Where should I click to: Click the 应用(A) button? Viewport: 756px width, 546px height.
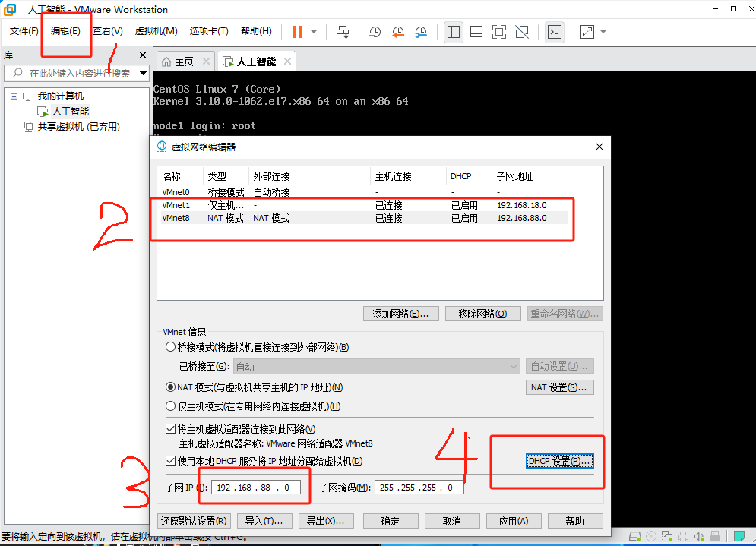coord(514,521)
